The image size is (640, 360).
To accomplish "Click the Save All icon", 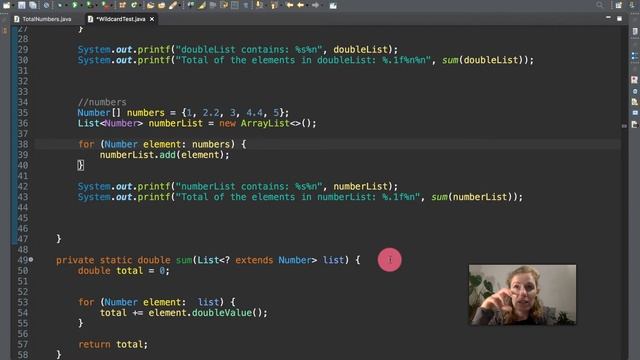I will coord(33,5).
